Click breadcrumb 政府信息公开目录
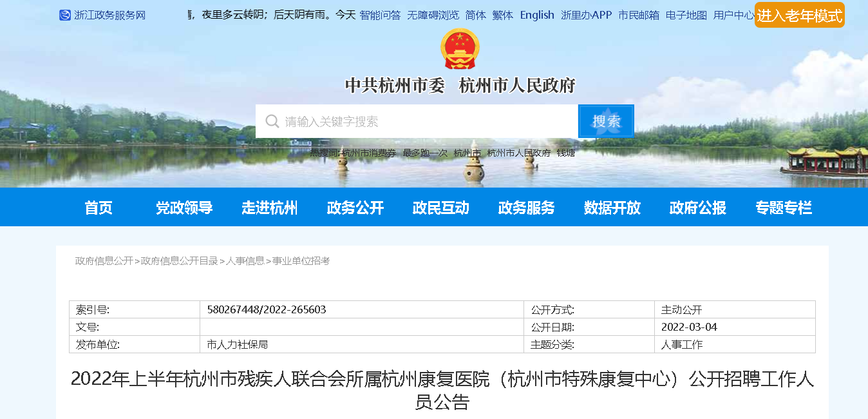Image resolution: width=868 pixels, height=419 pixels. coord(180,261)
